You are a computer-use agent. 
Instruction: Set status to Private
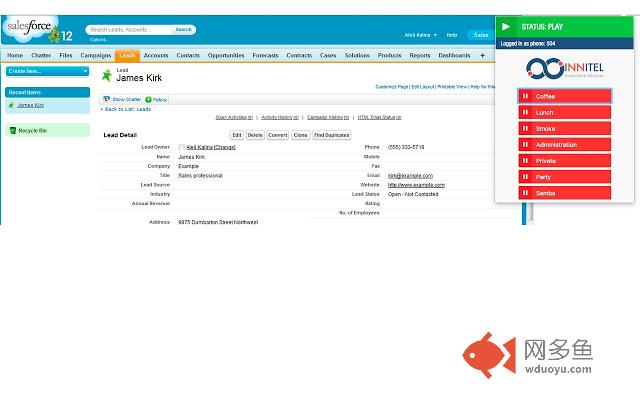(x=564, y=161)
